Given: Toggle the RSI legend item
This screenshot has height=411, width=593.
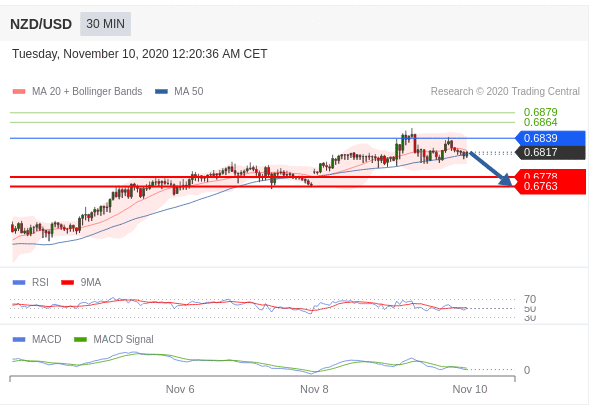Looking at the screenshot, I should [31, 282].
